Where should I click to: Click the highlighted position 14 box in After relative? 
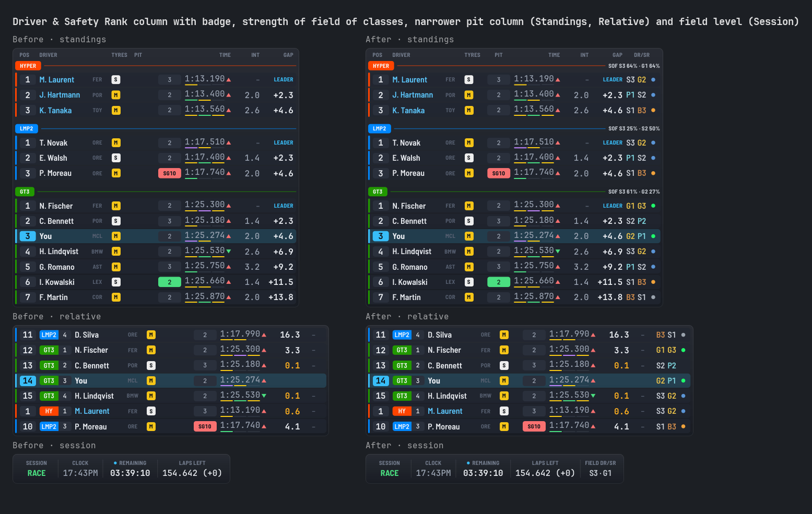381,381
